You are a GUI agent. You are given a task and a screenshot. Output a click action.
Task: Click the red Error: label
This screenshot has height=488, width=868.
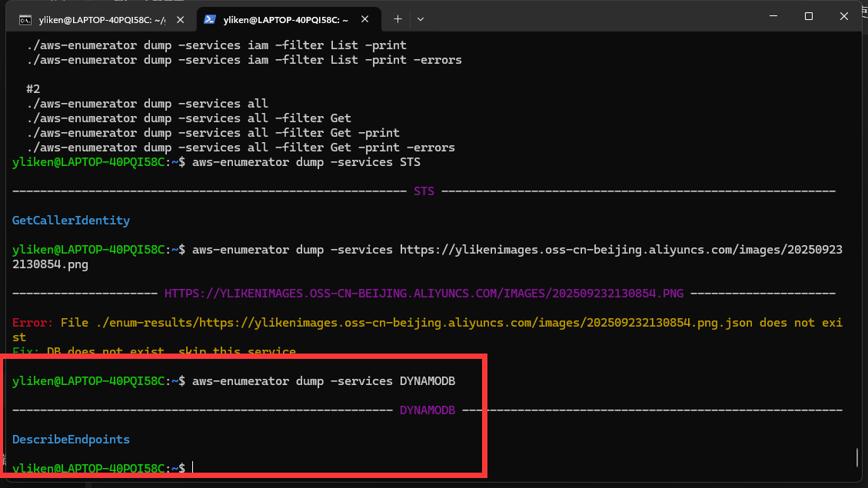pos(33,323)
